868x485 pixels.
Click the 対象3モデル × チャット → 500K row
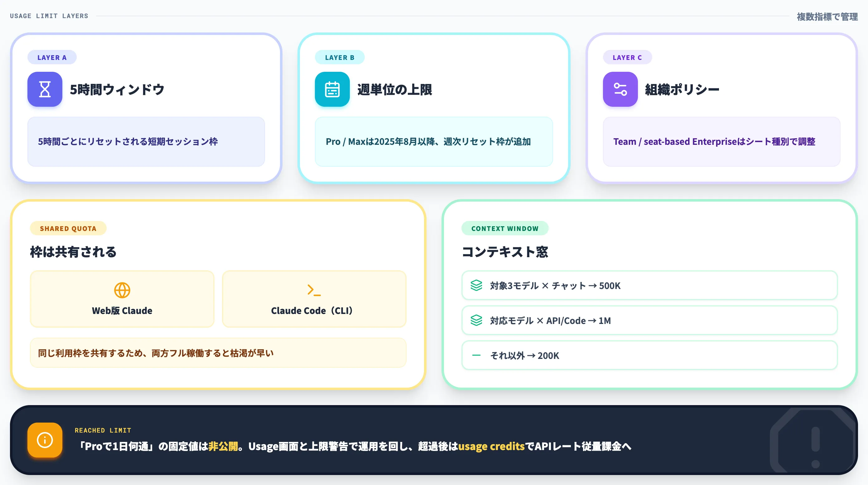(x=649, y=285)
